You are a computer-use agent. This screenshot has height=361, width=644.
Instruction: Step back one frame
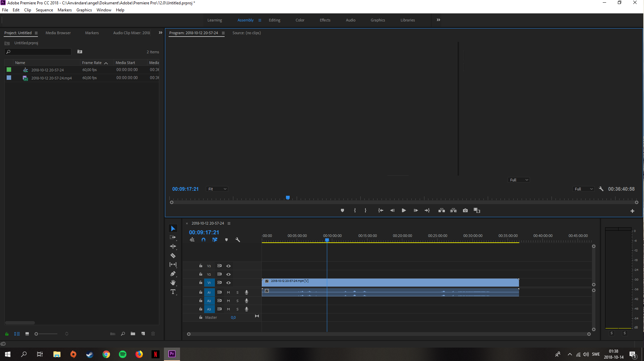pos(392,210)
